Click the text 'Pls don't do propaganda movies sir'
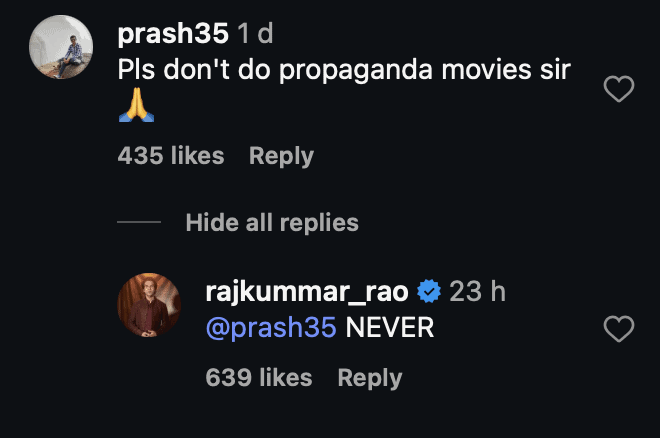 (x=344, y=69)
